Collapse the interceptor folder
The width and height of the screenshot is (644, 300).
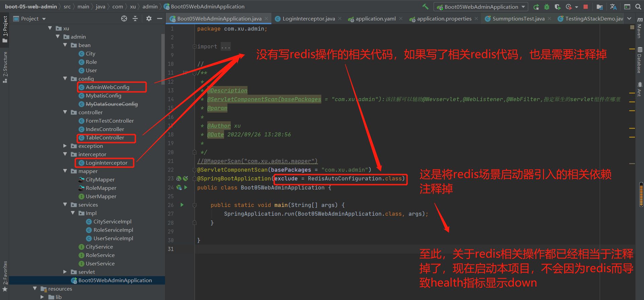[x=65, y=154]
